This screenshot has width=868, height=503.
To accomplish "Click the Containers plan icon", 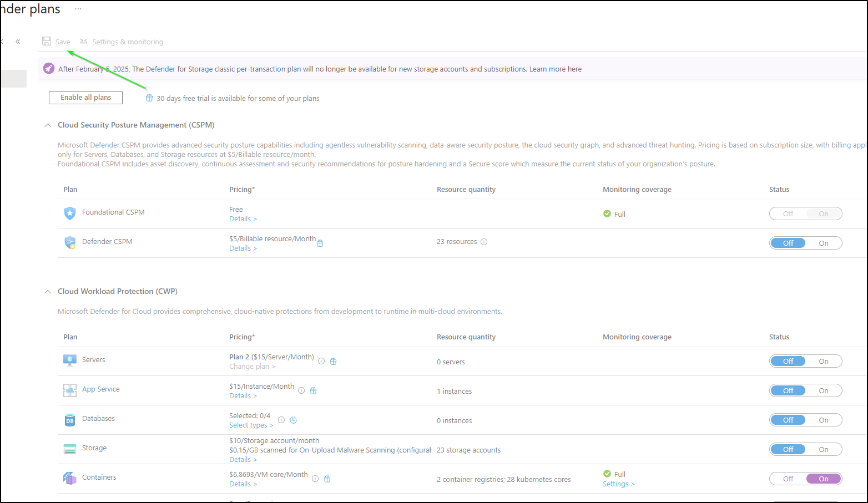I will point(70,478).
